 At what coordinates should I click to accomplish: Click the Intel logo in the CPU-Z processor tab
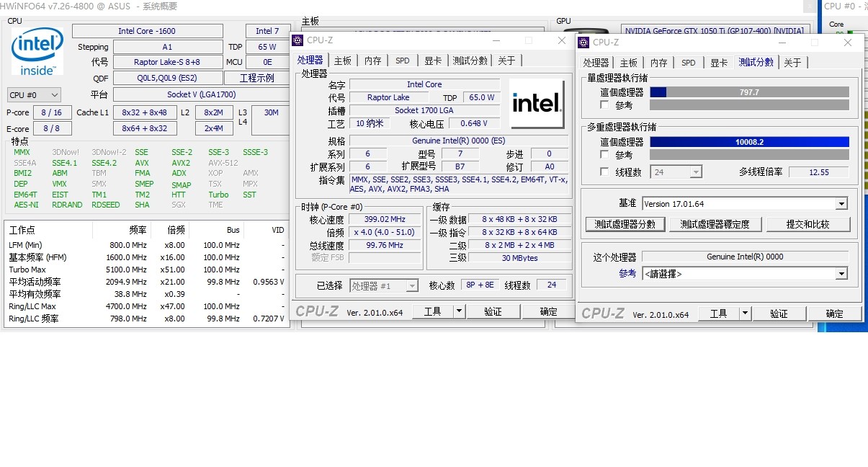(537, 104)
